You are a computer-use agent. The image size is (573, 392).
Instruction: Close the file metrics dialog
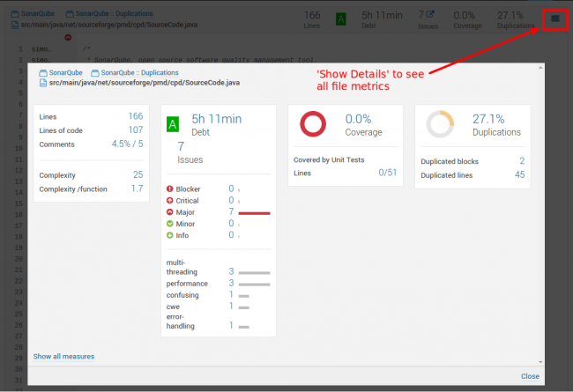click(530, 376)
